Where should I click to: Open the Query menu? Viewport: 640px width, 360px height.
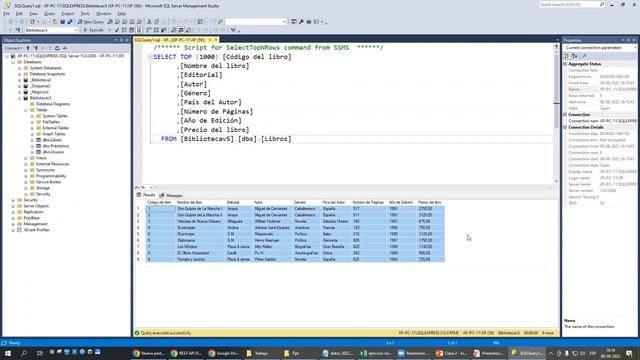click(49, 13)
